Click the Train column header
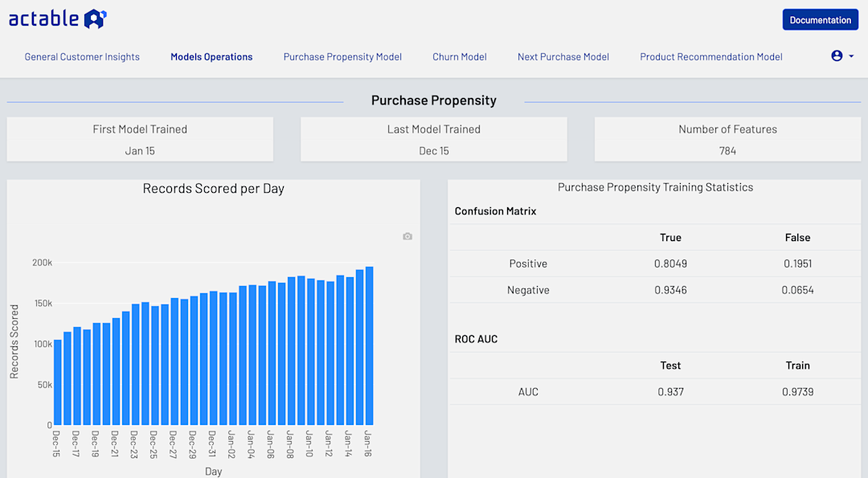The image size is (868, 478). tap(798, 366)
